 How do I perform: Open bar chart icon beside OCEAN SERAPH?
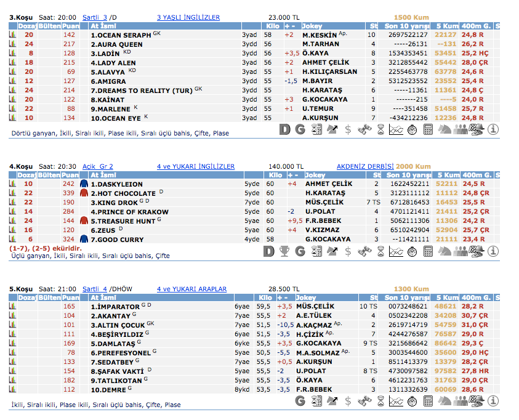click(12, 35)
